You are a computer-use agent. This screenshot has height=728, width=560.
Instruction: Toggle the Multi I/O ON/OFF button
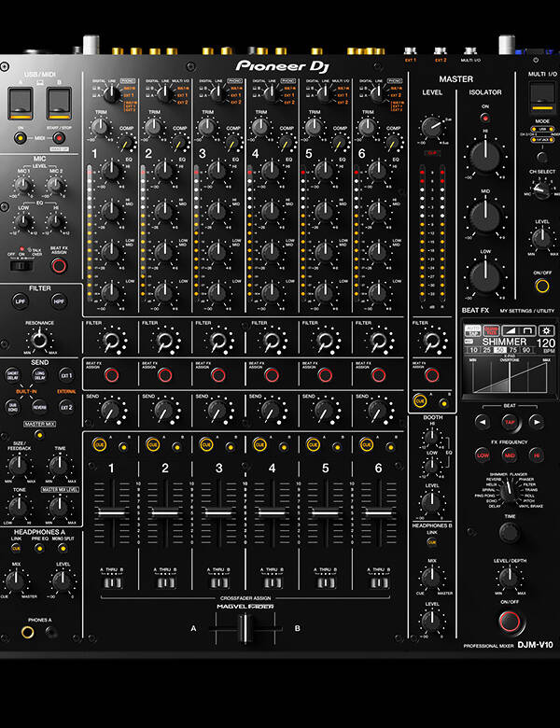pos(542,286)
